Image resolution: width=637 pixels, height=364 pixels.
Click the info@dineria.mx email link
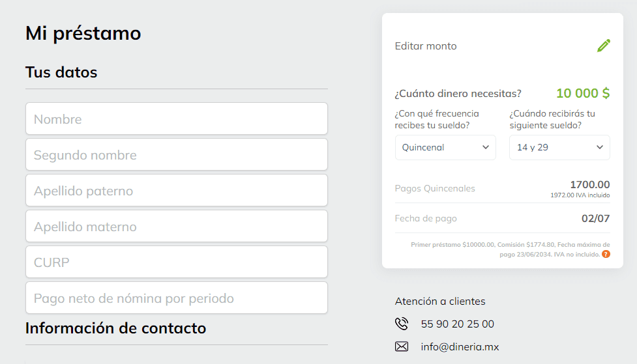460,346
